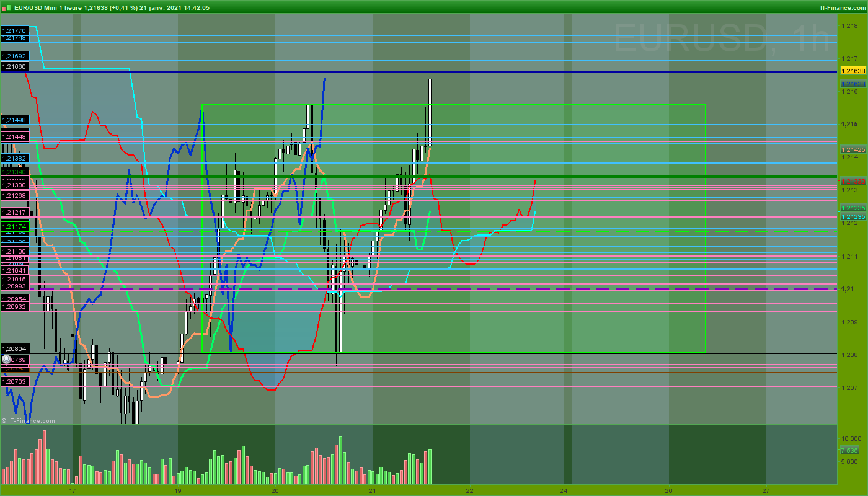Select the green 1,21340 level label
Screen dimensions: 868x496
coord(14,172)
